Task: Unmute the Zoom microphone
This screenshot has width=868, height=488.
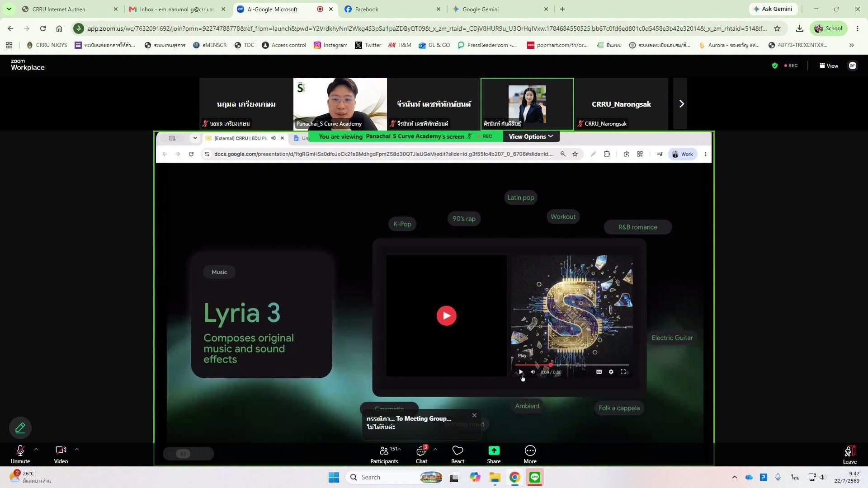Action: point(20,454)
